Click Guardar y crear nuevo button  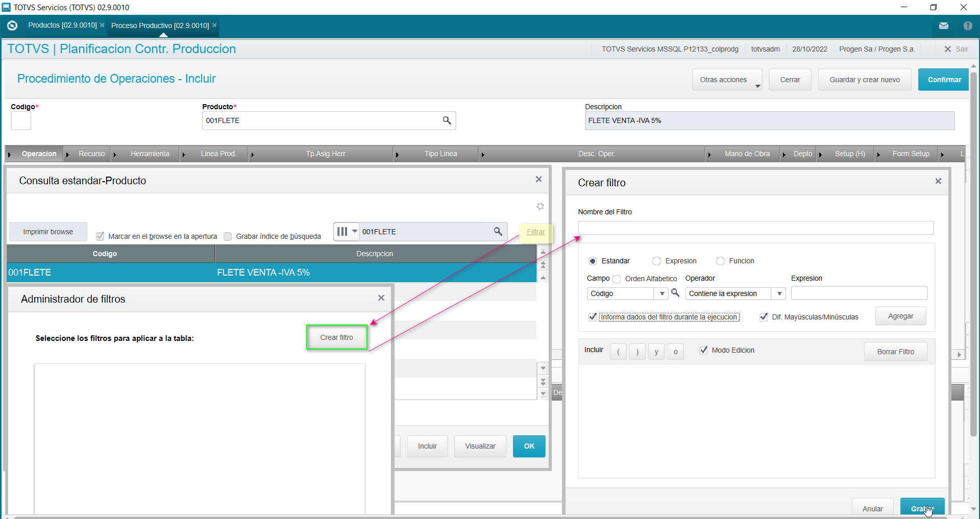click(865, 80)
